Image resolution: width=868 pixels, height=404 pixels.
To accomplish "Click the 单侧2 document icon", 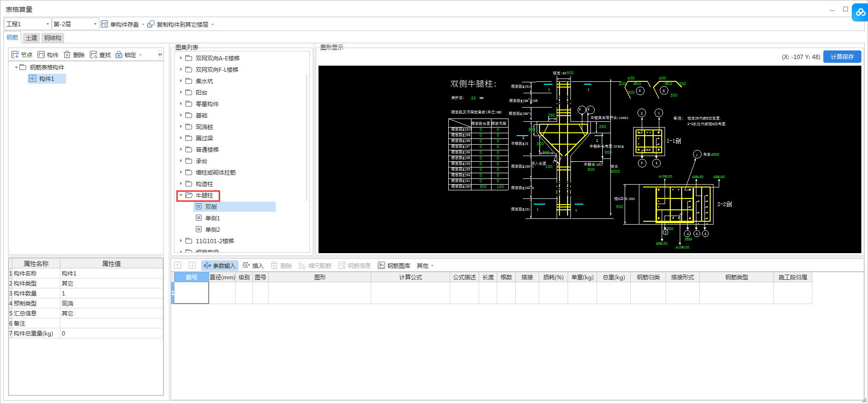I will tap(199, 229).
